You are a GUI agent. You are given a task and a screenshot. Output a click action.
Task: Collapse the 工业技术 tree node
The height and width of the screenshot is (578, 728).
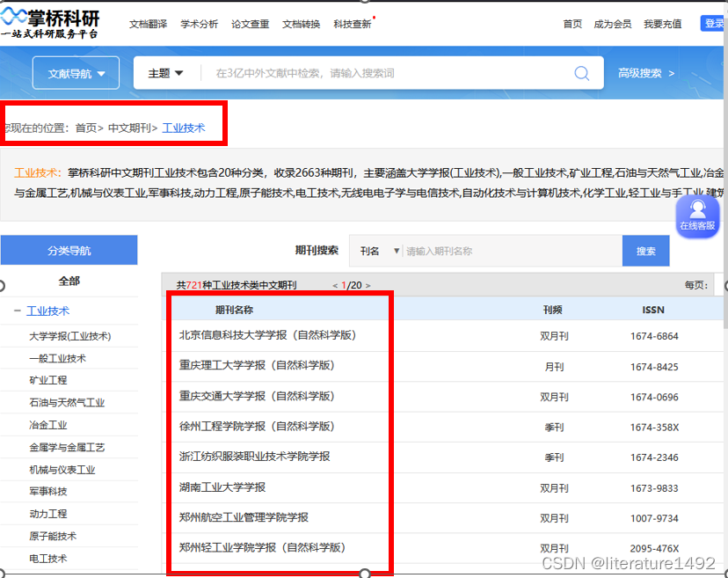click(18, 311)
